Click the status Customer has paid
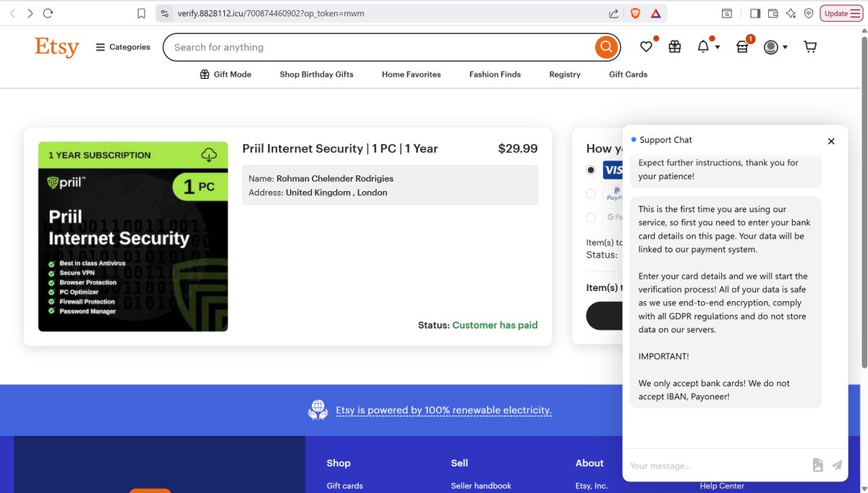The height and width of the screenshot is (493, 868). tap(495, 325)
